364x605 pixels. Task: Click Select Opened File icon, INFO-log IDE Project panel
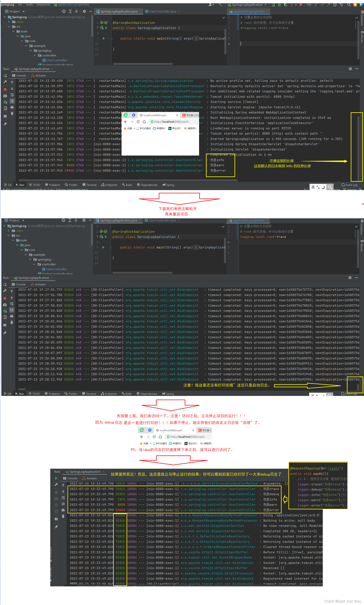(64, 11)
